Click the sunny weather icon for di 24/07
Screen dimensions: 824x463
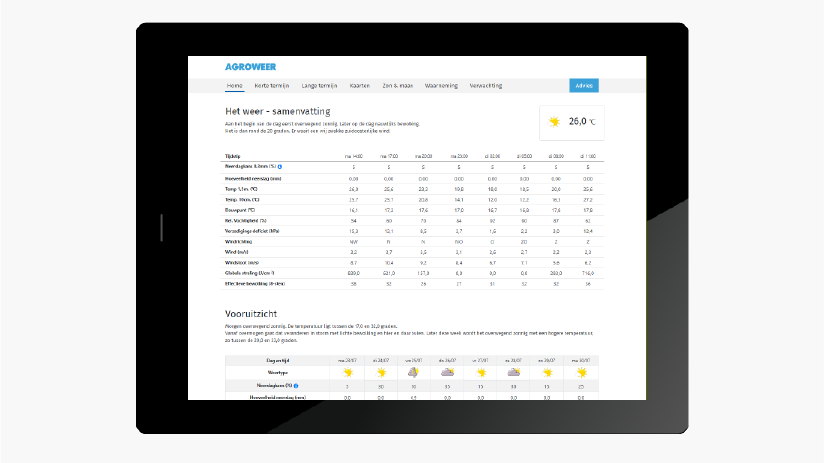[x=381, y=372]
